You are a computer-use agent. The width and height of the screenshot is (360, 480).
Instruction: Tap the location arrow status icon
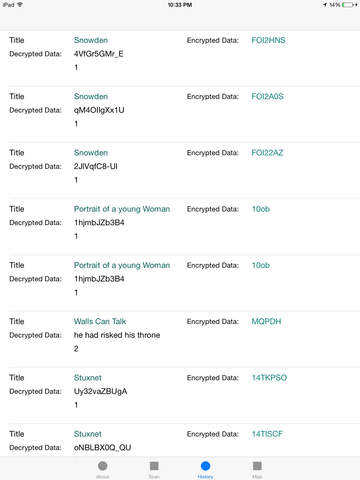(x=324, y=5)
